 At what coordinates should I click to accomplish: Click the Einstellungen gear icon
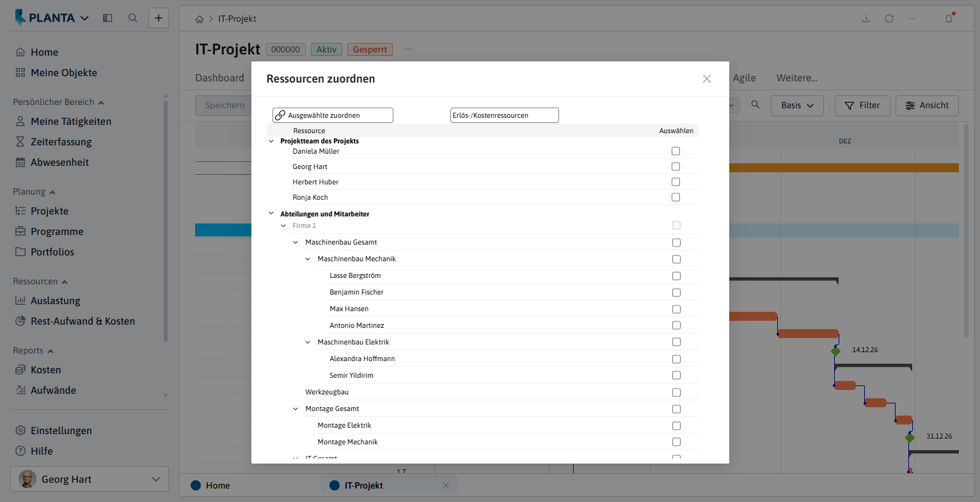click(20, 431)
